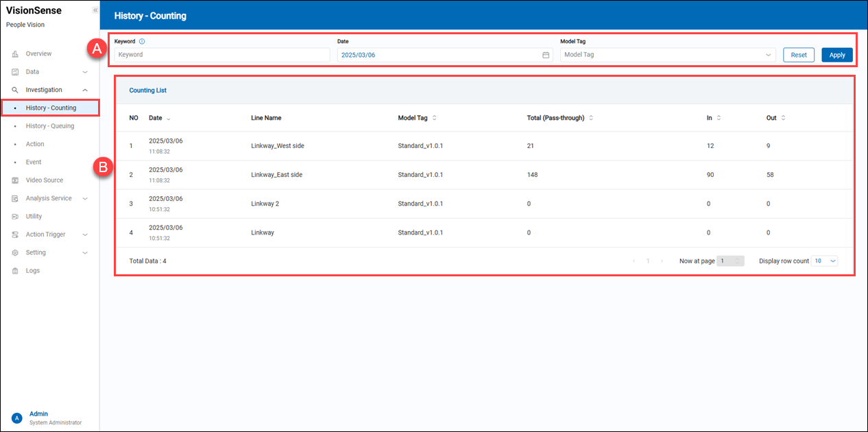Sort the table by the Date column
Image resolution: width=868 pixels, height=432 pixels.
pyautogui.click(x=169, y=119)
